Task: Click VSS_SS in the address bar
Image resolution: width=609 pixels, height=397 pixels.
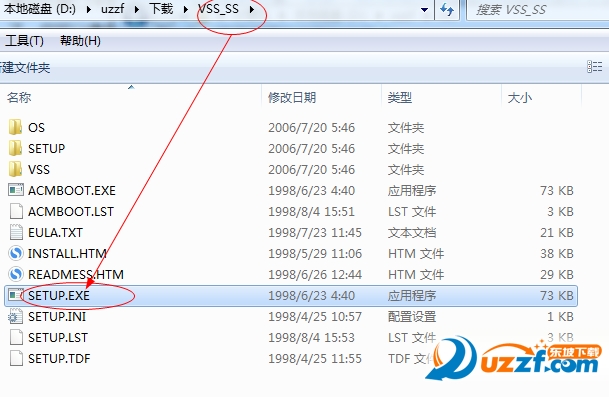Action: (218, 9)
